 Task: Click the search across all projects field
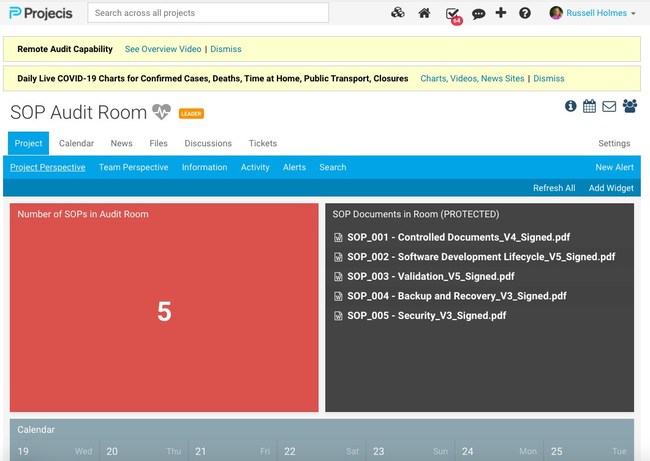click(x=208, y=13)
